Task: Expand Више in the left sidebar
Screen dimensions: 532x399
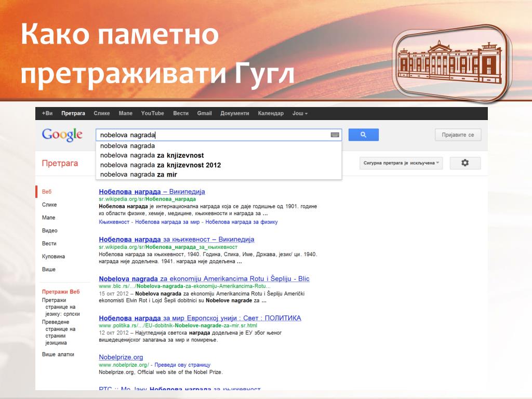Action: pyautogui.click(x=48, y=269)
